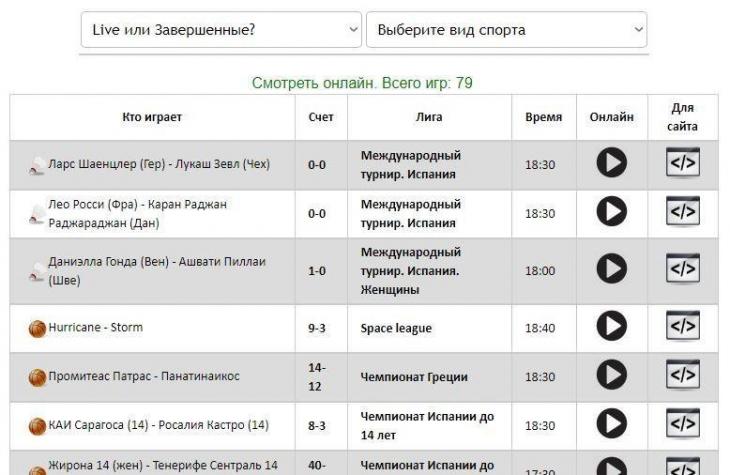Get embed code for Даниэлла Гонда match
730x475 pixels.
pos(682,270)
